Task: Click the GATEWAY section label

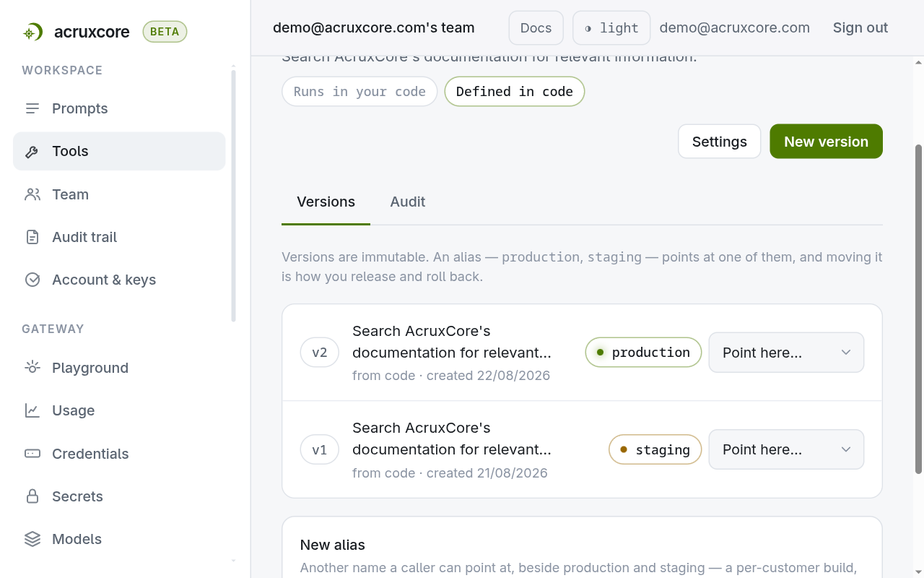Action: (53, 329)
